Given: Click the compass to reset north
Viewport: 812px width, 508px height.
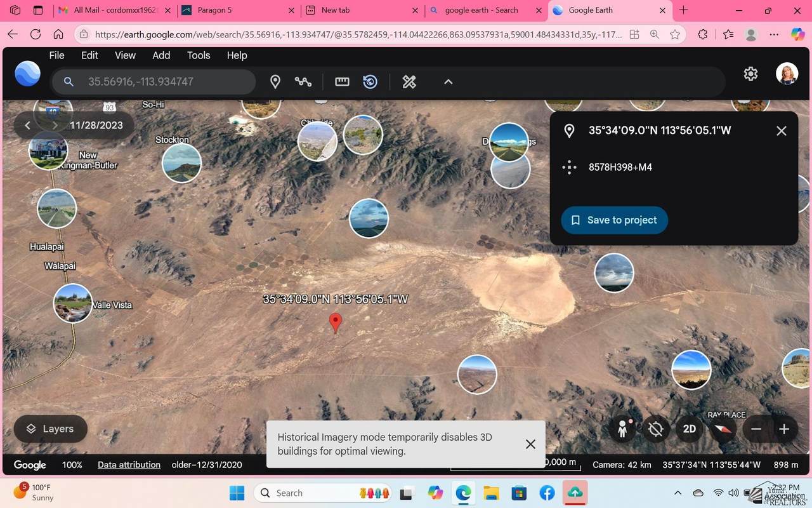Looking at the screenshot, I should [x=723, y=429].
